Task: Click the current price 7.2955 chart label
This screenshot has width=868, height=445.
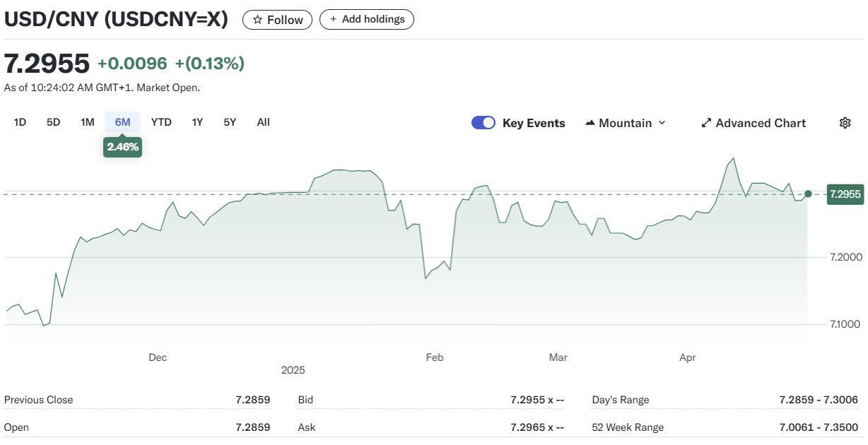Action: pyautogui.click(x=845, y=194)
